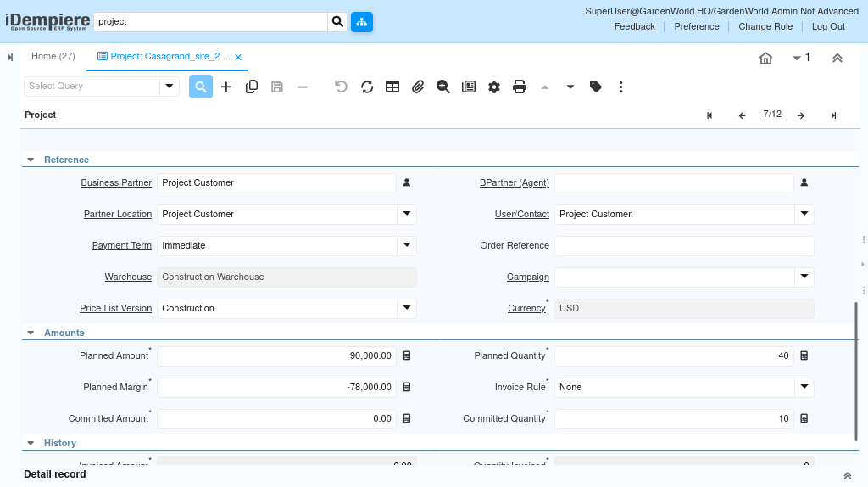Click the Refresh record icon
Image resolution: width=868 pixels, height=487 pixels.
click(x=367, y=87)
